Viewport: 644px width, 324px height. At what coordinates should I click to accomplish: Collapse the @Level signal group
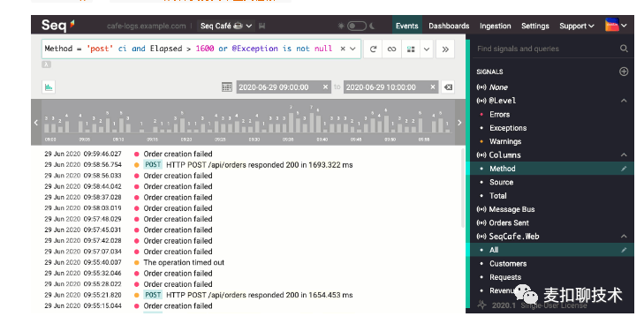[624, 101]
